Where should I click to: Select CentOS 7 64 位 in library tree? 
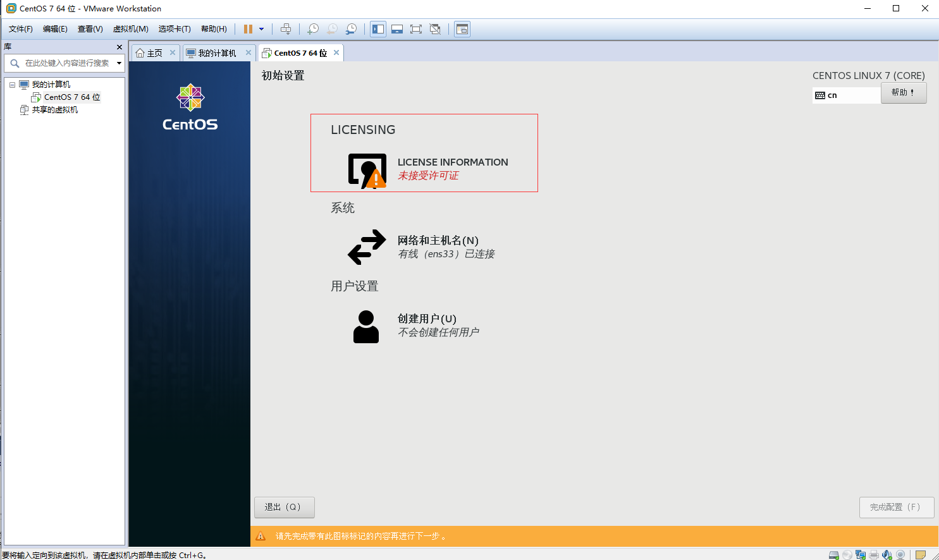pyautogui.click(x=72, y=97)
